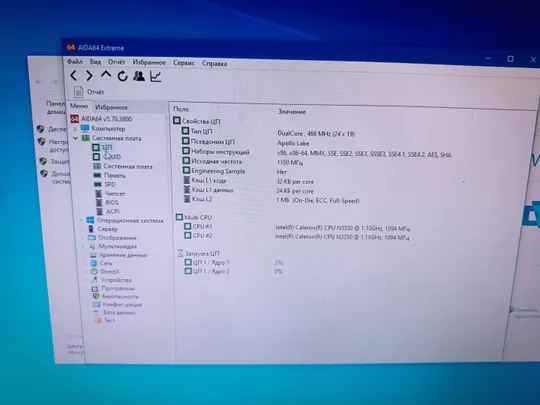Click the Значение column header
The width and height of the screenshot is (540, 405).
tap(292, 112)
